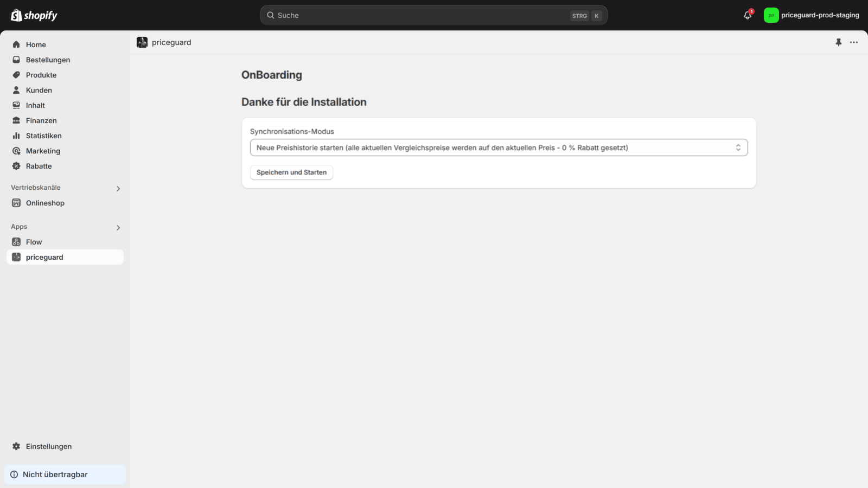The height and width of the screenshot is (488, 868).
Task: Open Bestellungen from the sidebar
Action: click(47, 60)
